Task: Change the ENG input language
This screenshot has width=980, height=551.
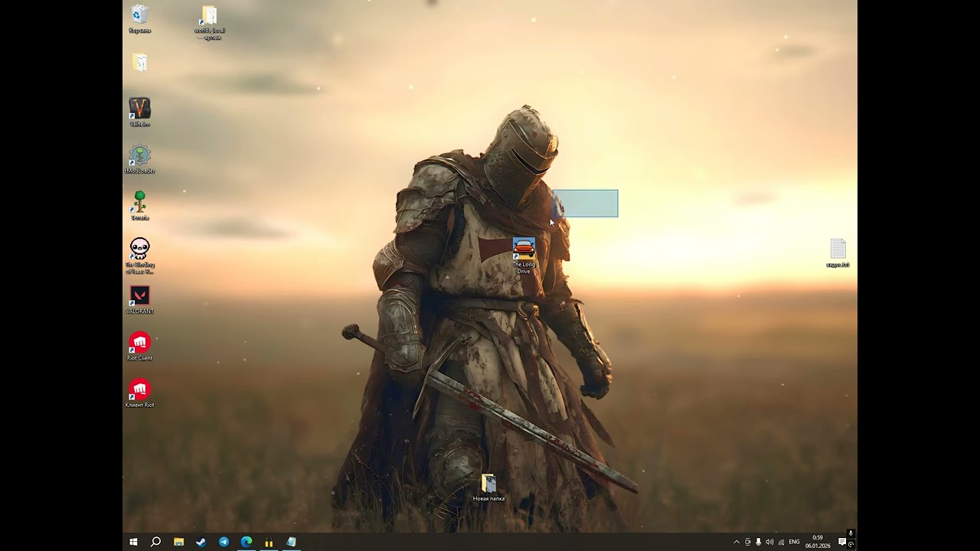Action: pos(794,542)
